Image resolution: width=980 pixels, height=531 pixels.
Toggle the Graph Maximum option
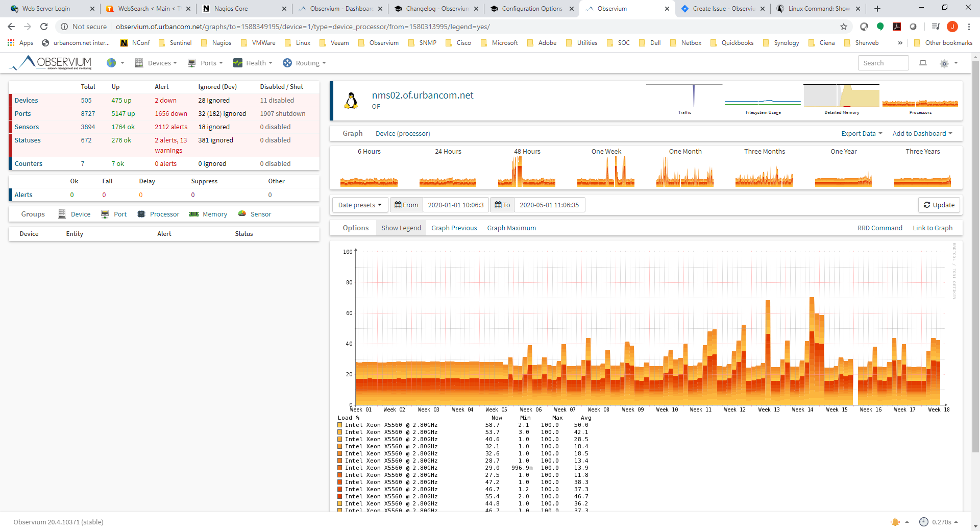[511, 228]
